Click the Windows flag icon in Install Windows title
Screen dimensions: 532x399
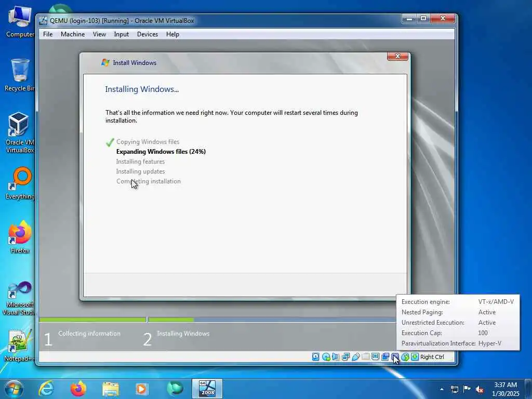pos(105,63)
